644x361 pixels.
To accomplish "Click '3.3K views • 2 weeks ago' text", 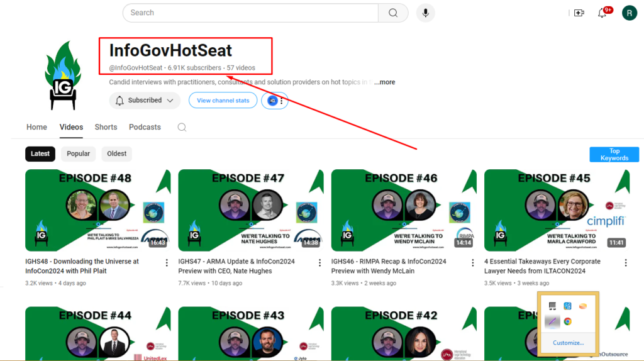I will pyautogui.click(x=364, y=283).
